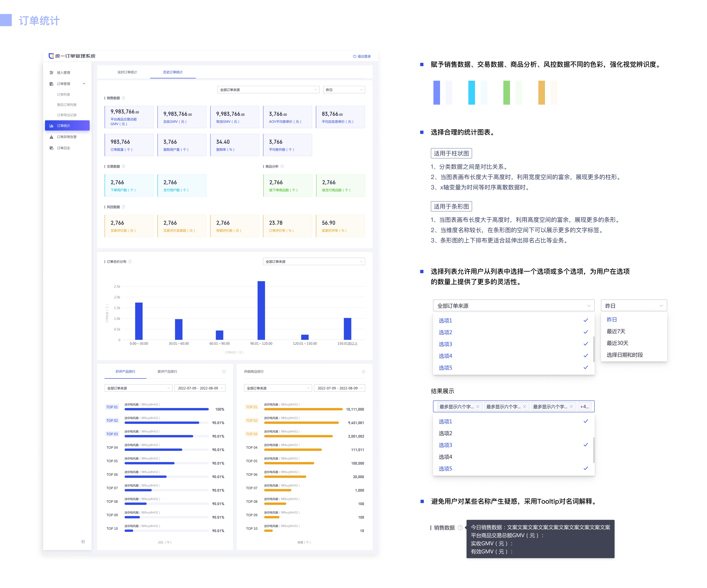Screen dimensions: 707x588
Task: Click the 统一订单管理系统 logo icon
Action: pyautogui.click(x=51, y=56)
